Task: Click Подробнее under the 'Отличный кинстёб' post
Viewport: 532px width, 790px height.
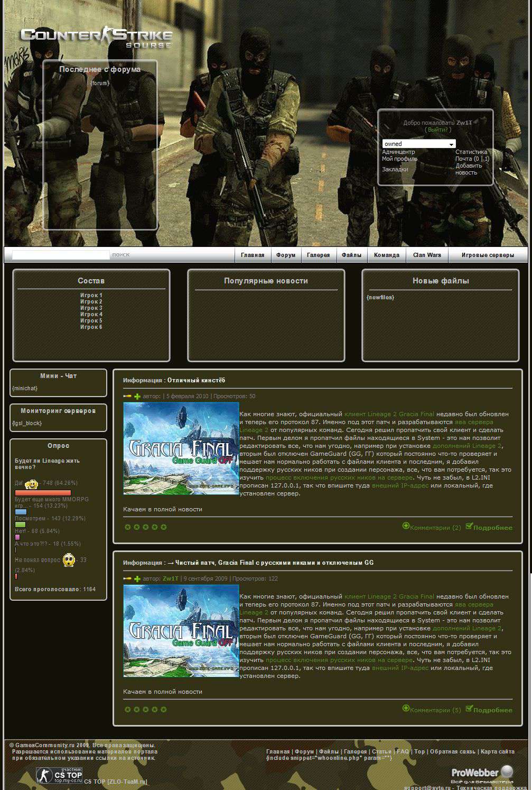Action: [493, 528]
